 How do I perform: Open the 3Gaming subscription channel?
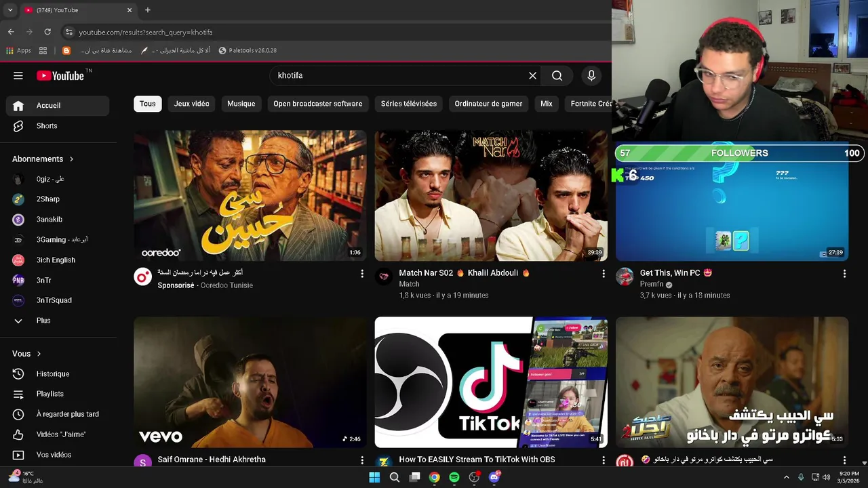[58, 240]
